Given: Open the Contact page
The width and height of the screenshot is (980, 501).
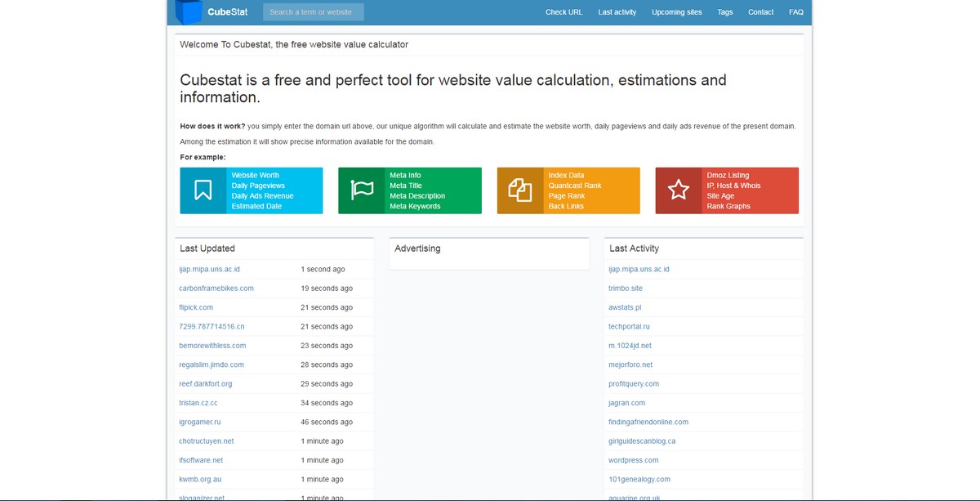Looking at the screenshot, I should tap(761, 12).
